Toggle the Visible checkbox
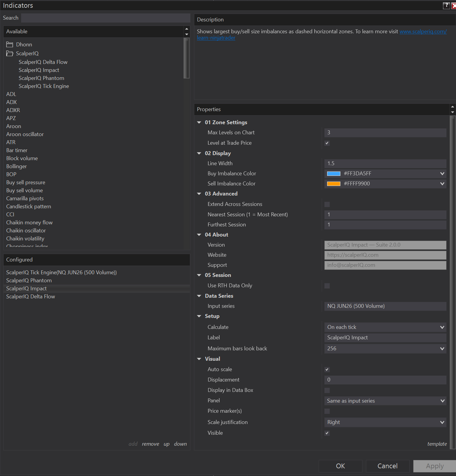The height and width of the screenshot is (476, 456). click(x=327, y=433)
